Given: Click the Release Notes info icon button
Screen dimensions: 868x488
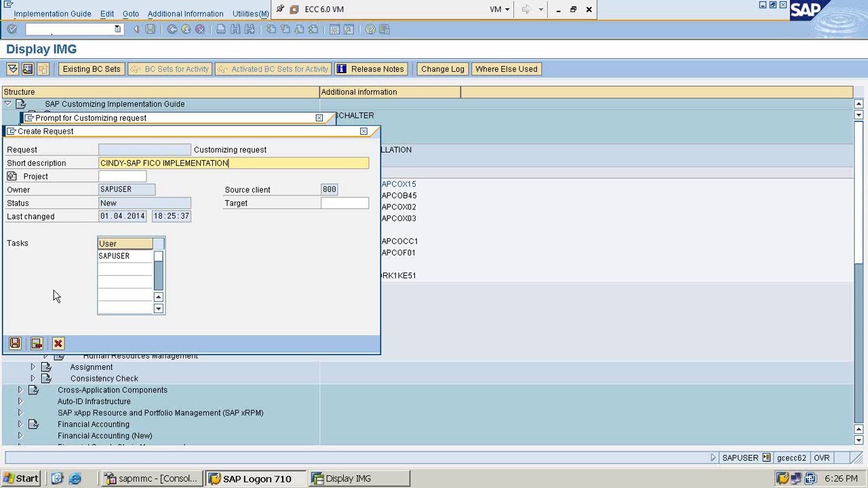Looking at the screenshot, I should 371,68.
